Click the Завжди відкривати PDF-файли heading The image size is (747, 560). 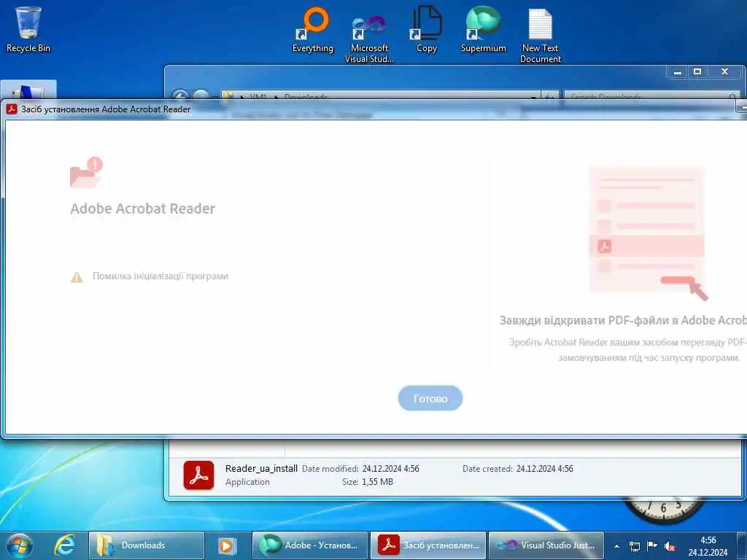click(x=623, y=321)
